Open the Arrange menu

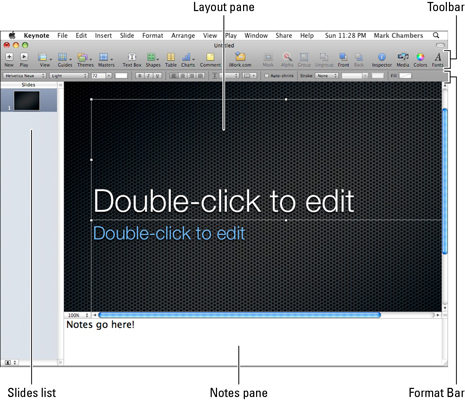tap(183, 35)
